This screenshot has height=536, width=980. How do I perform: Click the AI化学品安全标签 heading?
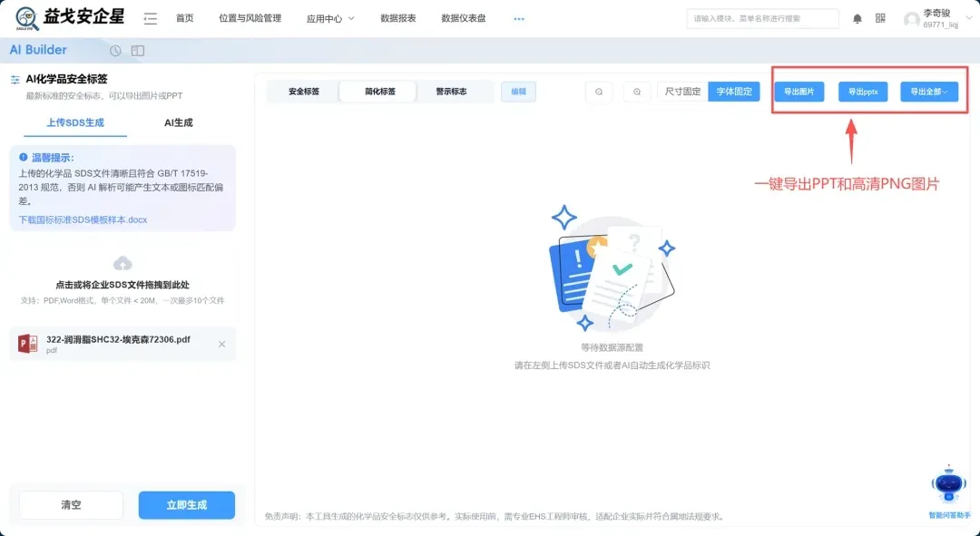[x=66, y=79]
